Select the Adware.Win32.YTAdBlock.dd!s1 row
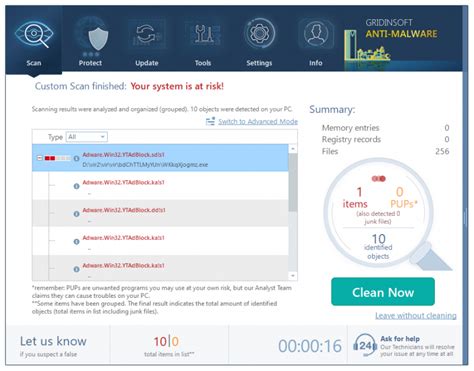This screenshot has width=474, height=371. tap(160, 213)
